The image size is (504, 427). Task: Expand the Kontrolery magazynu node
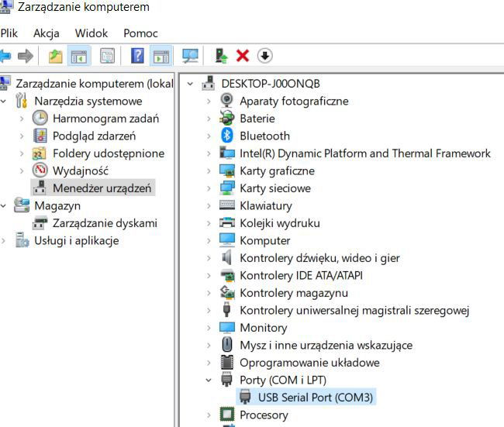209,293
